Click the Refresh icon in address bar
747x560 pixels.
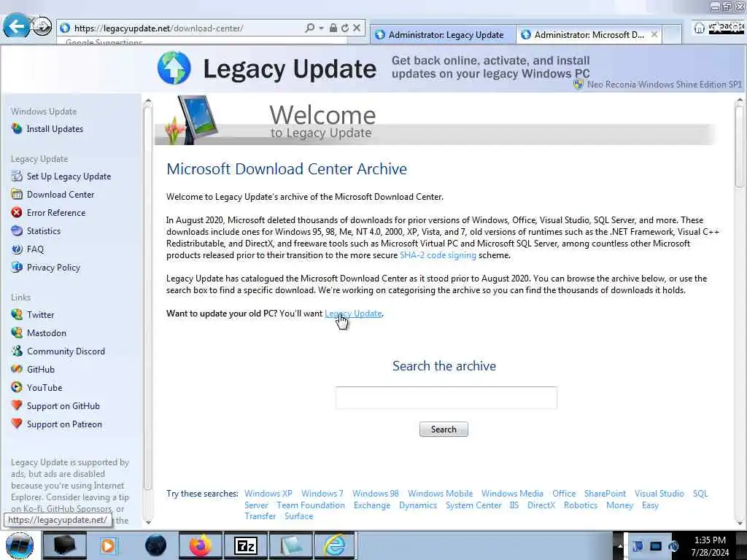click(344, 28)
